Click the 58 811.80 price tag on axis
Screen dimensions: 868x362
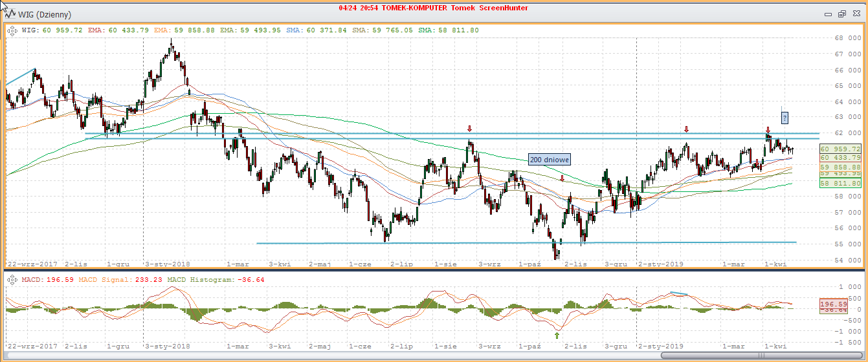(x=840, y=184)
